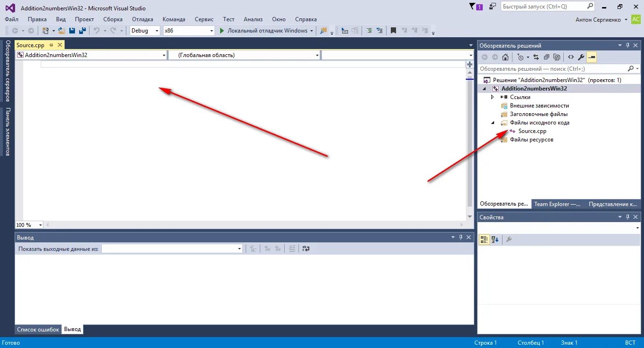Open the Отладка menu

coord(142,19)
